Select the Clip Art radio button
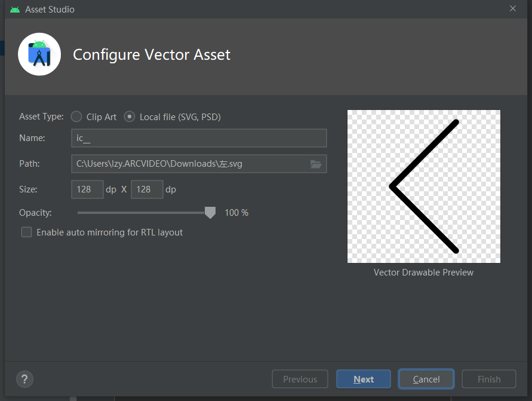 click(76, 117)
